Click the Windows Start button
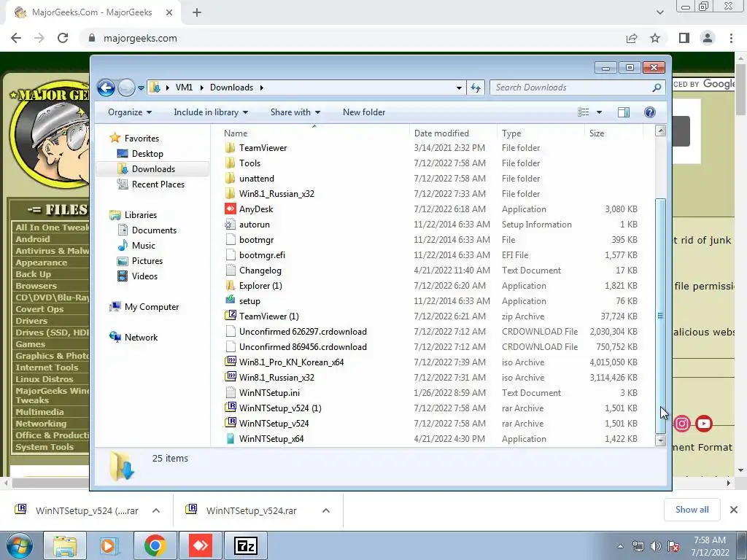Image resolution: width=747 pixels, height=560 pixels. point(19,546)
